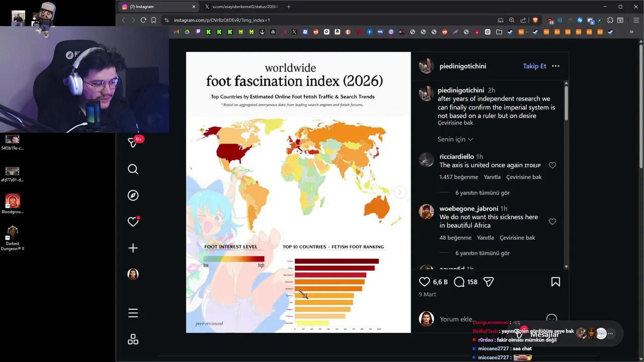Go to next image in the post

coord(400,192)
